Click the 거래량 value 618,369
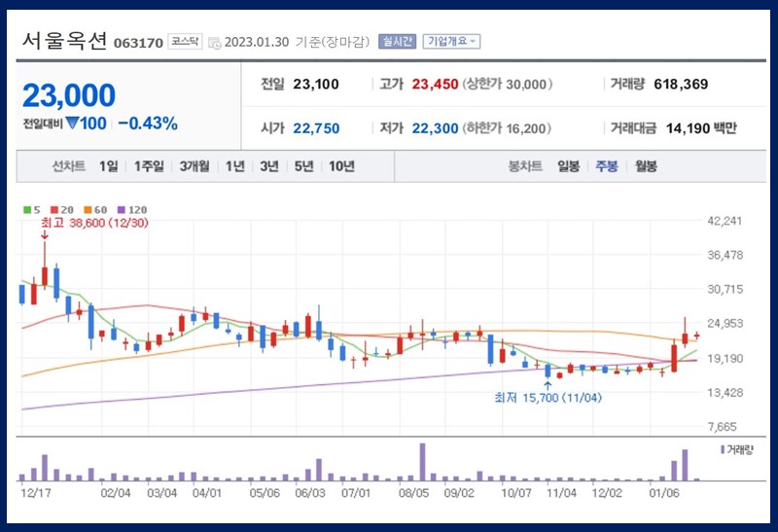Viewport: 778px width, 532px height. (681, 84)
